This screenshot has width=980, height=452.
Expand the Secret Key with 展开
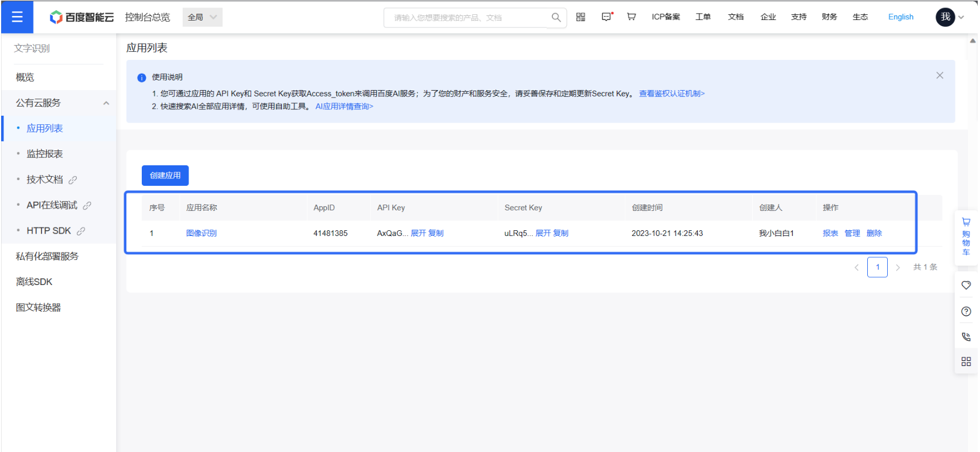click(543, 233)
